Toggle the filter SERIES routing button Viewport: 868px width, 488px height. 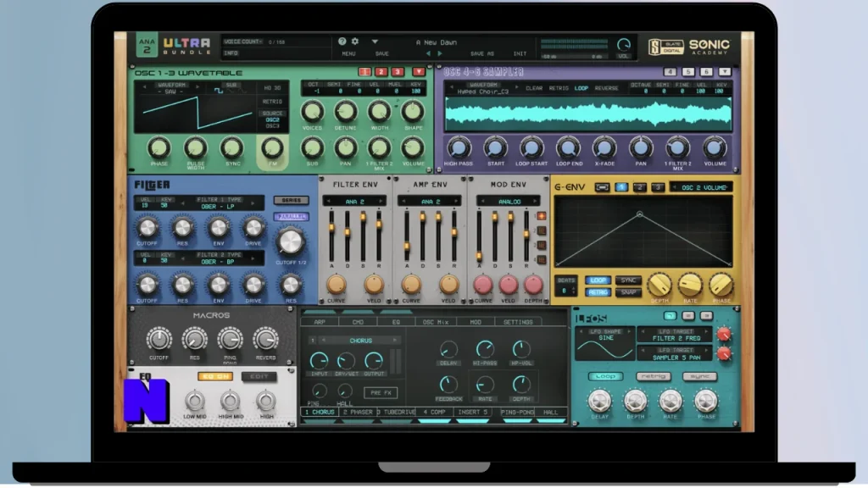[x=292, y=200]
